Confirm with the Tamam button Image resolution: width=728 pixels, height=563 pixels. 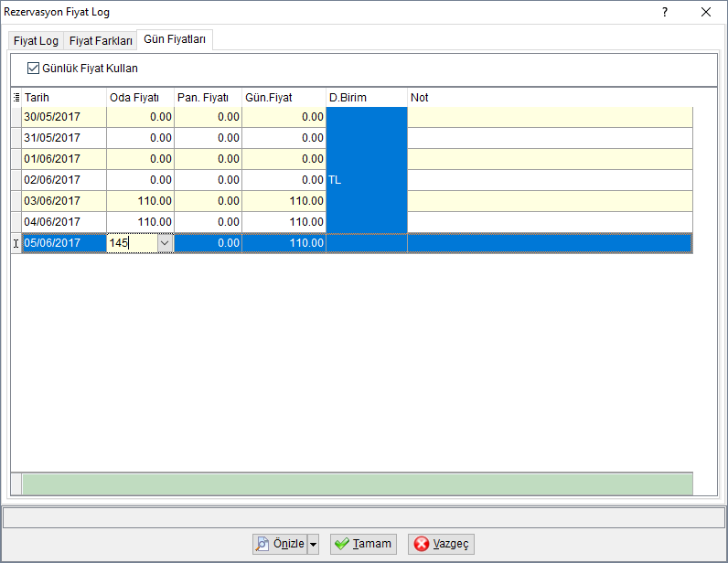click(363, 544)
